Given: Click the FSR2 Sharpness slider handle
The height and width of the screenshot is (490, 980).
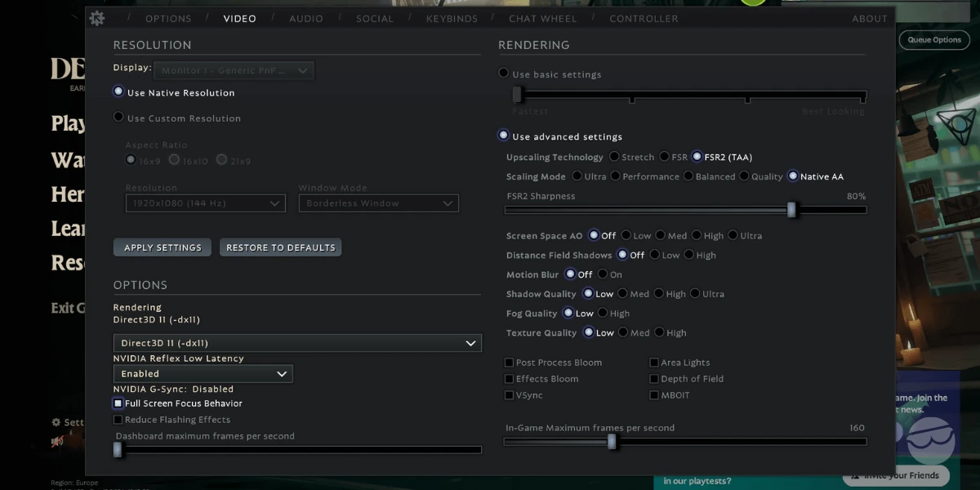Looking at the screenshot, I should coord(791,210).
